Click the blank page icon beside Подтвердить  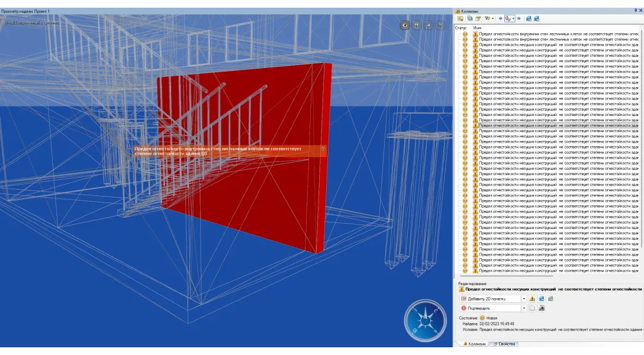pos(532,308)
